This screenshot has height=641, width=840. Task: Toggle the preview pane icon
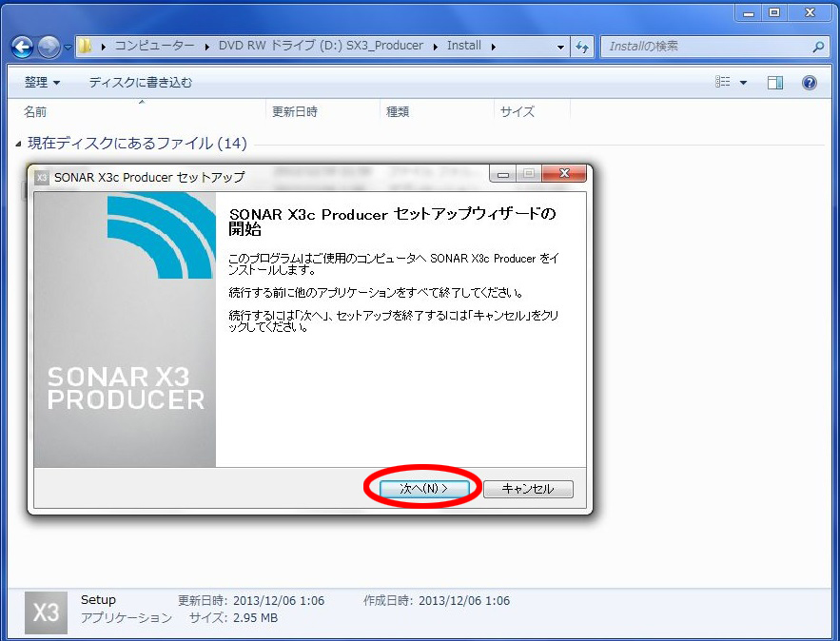tap(774, 83)
